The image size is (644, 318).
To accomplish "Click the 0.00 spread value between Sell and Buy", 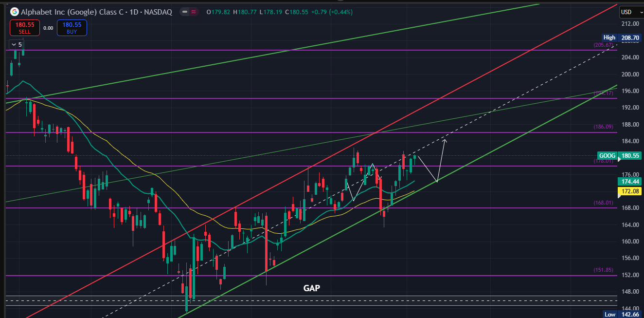I will (x=48, y=28).
